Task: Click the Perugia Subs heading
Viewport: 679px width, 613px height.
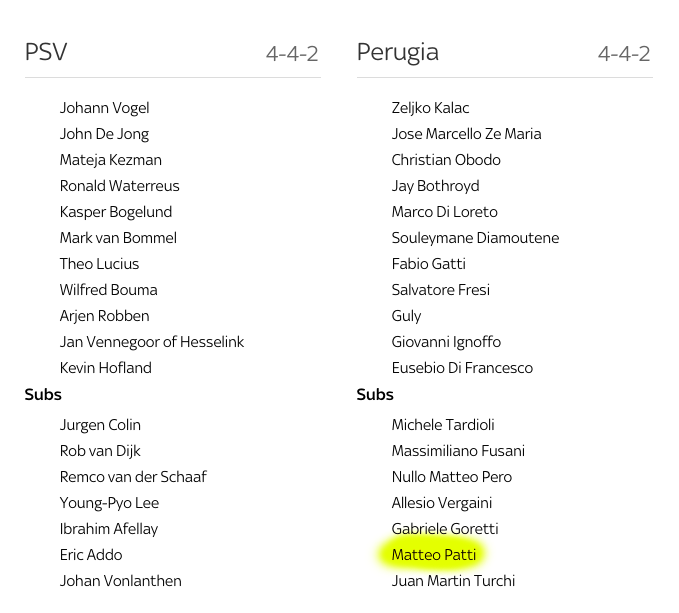Action: point(375,394)
